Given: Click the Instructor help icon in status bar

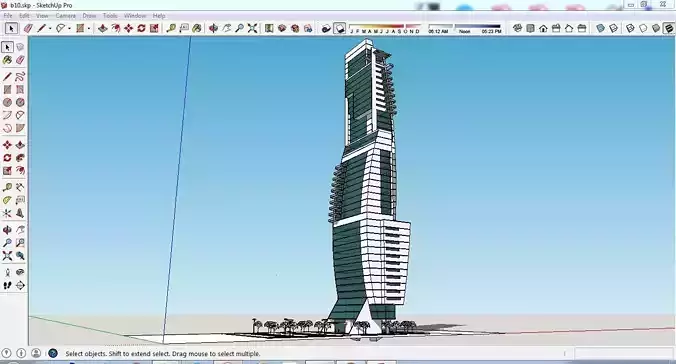Looking at the screenshot, I should (x=53, y=353).
